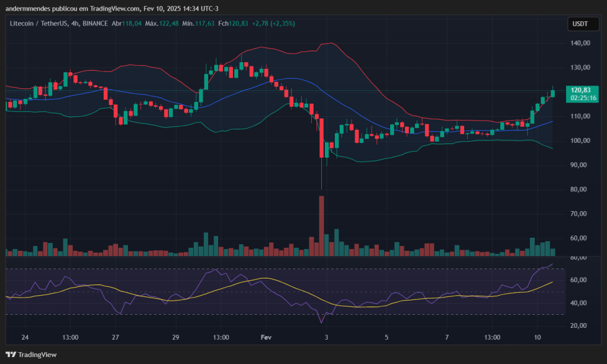Click the published-by header text at top
Viewport: 607px width, 364px height.
click(x=112, y=8)
